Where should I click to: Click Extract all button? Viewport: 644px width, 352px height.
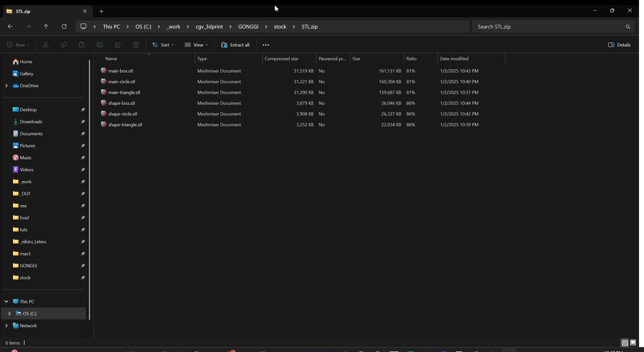(x=235, y=45)
